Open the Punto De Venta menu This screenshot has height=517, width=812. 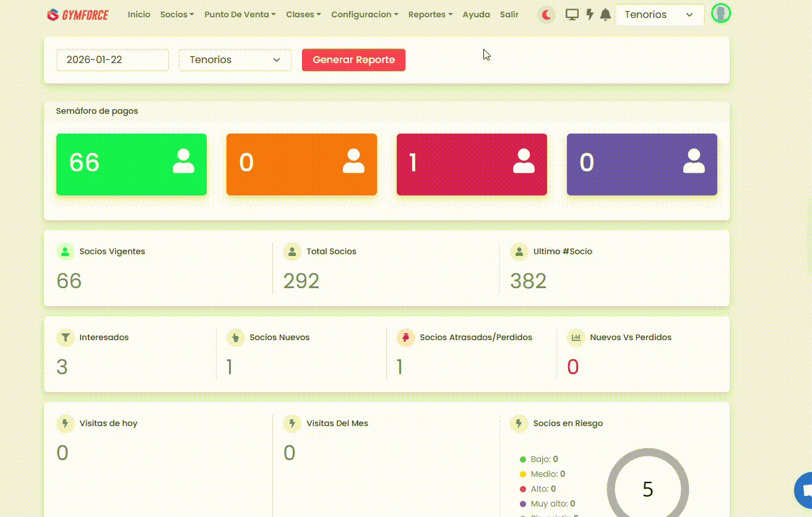point(240,15)
